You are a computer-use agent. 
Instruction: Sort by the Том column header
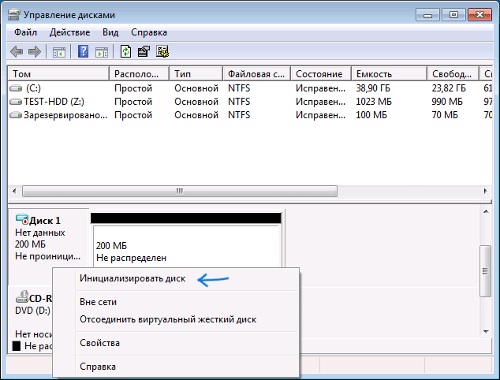click(x=58, y=74)
